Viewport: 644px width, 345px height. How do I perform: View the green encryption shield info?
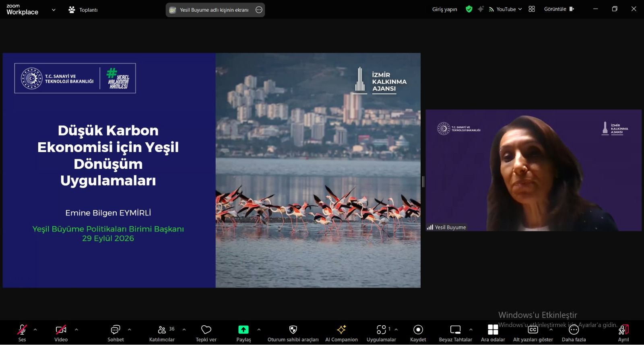pos(469,9)
